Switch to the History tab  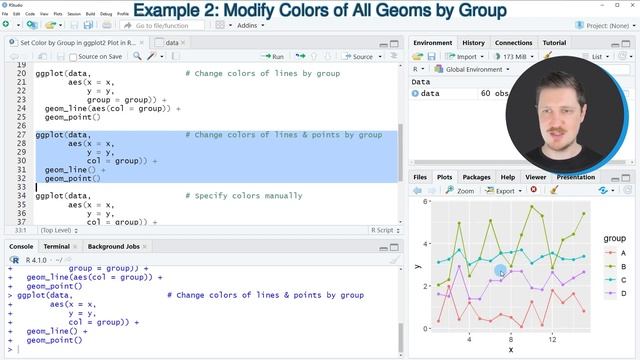[473, 42]
